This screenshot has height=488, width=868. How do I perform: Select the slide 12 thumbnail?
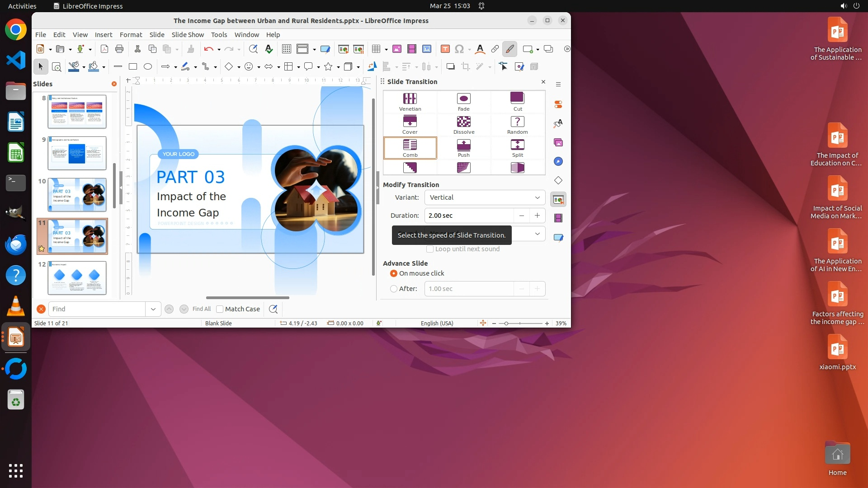click(x=77, y=277)
